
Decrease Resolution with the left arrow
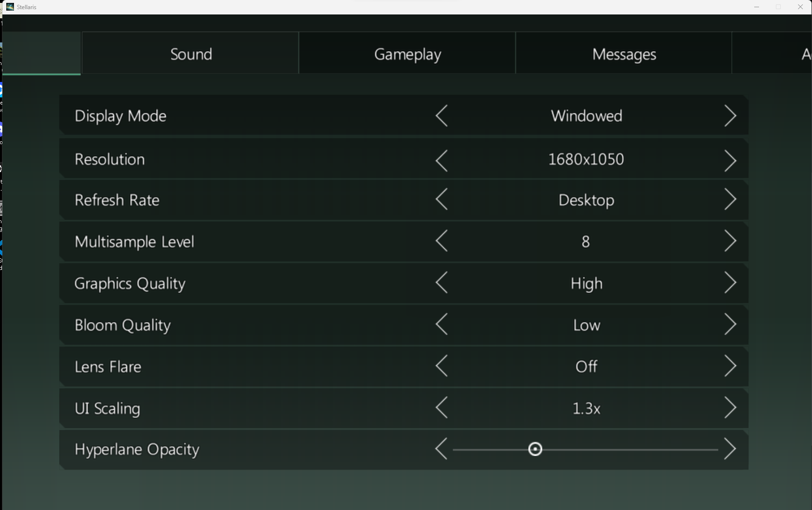click(442, 160)
